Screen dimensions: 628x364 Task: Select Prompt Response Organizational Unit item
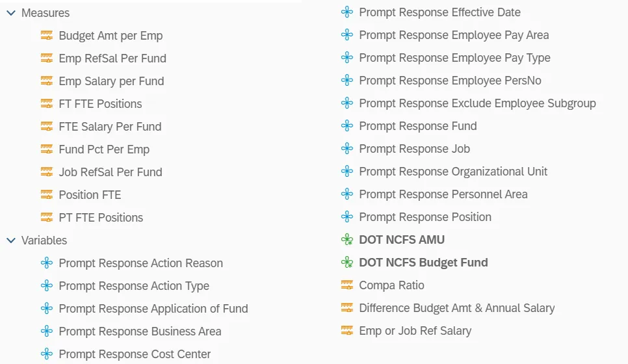pyautogui.click(x=453, y=172)
